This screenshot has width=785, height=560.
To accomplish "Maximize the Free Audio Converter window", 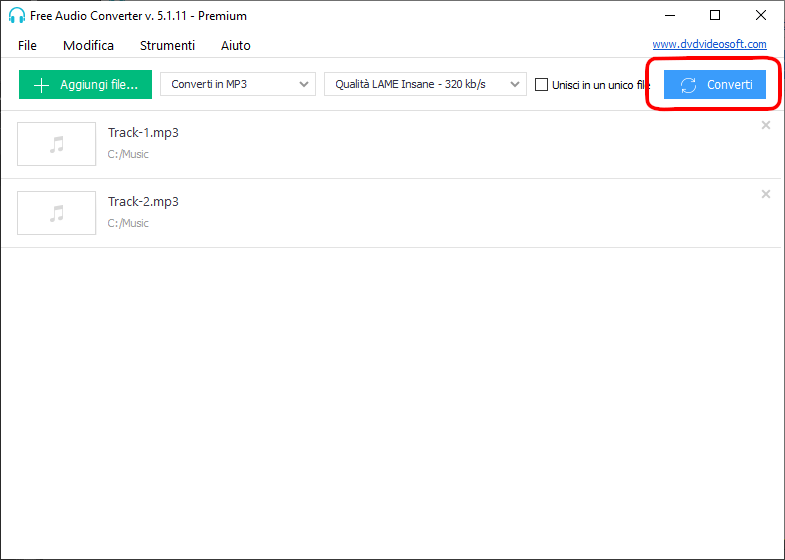I will click(715, 16).
